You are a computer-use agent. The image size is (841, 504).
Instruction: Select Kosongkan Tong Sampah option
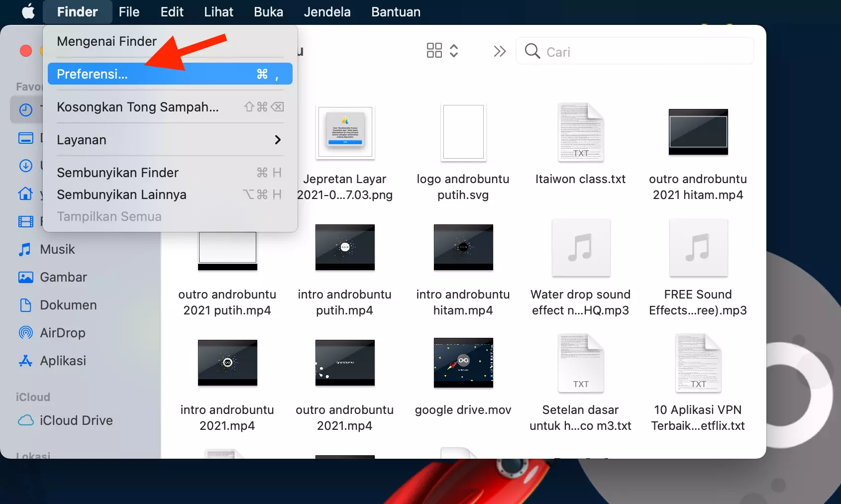pos(138,106)
